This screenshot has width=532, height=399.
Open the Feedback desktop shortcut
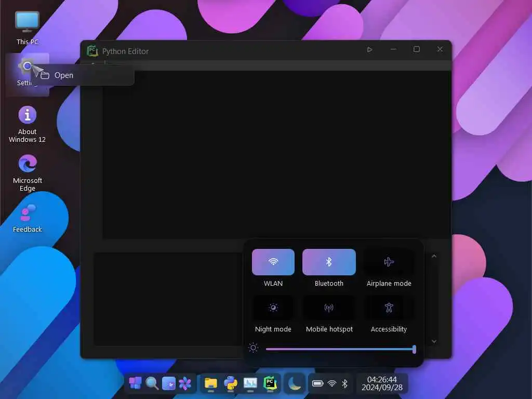pos(27,218)
